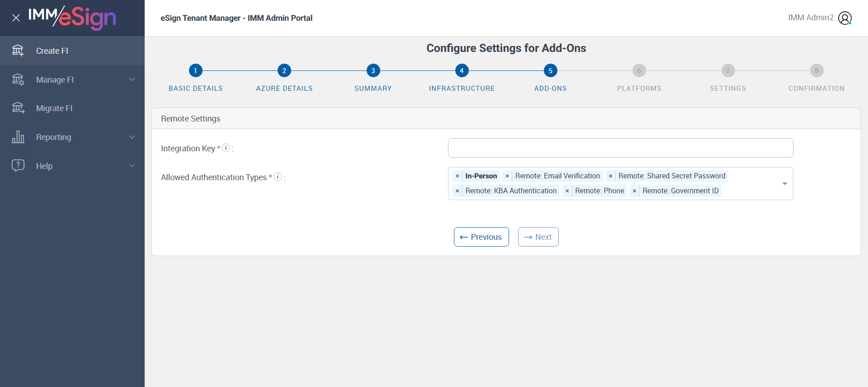Remove the Remote: Email Verification tag
This screenshot has height=387, width=868.
click(507, 176)
